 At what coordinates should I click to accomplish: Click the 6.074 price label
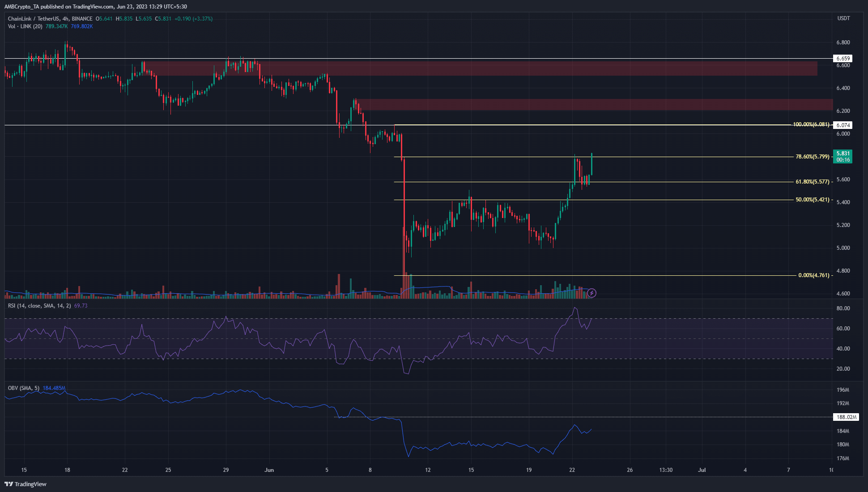coord(843,125)
